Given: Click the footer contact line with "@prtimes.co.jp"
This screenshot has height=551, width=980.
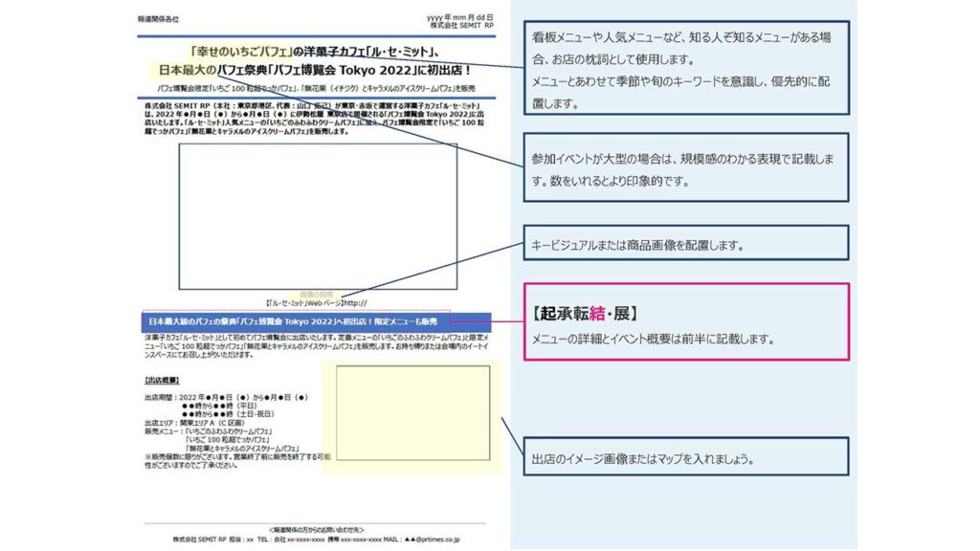Looking at the screenshot, I should coord(316,540).
